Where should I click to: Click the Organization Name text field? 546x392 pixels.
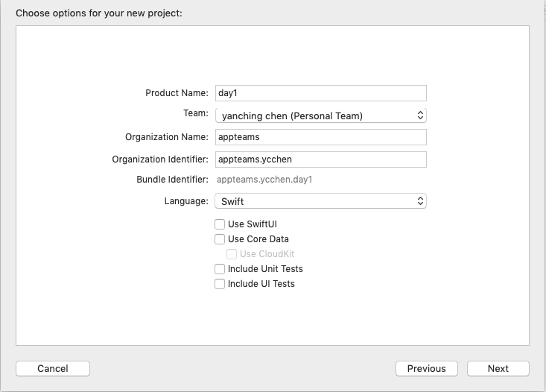click(320, 137)
